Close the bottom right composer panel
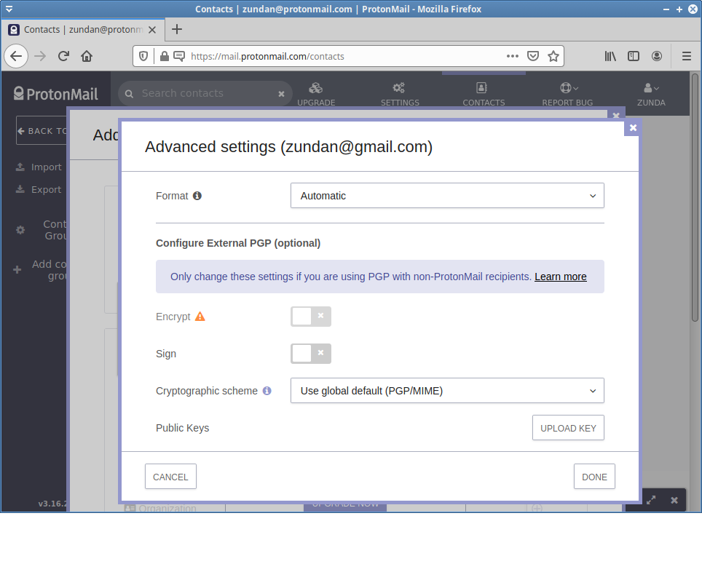Screen dimensions: 702x588 pyautogui.click(x=674, y=500)
